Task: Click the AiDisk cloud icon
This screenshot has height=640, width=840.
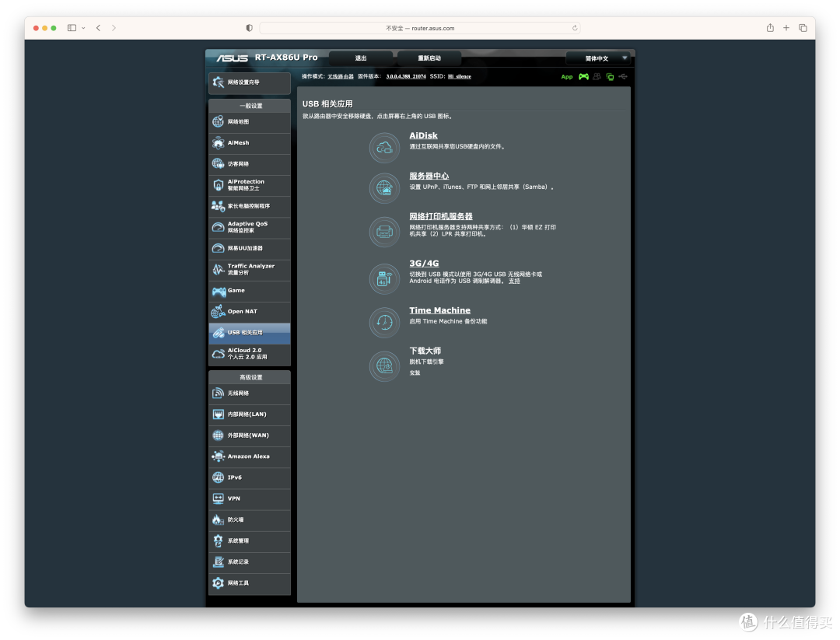Action: pyautogui.click(x=384, y=147)
